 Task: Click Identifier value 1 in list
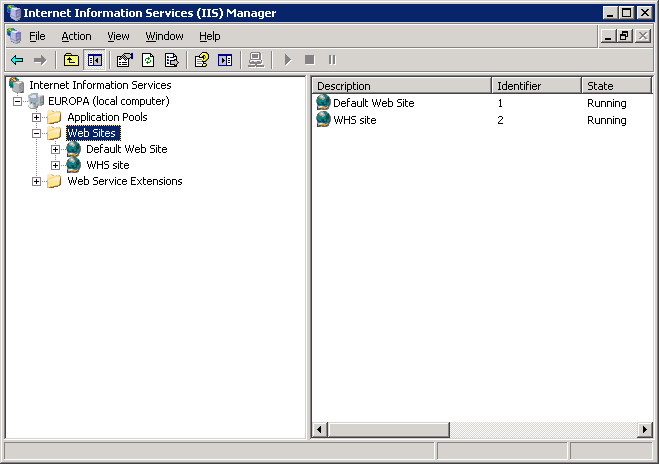pyautogui.click(x=500, y=103)
